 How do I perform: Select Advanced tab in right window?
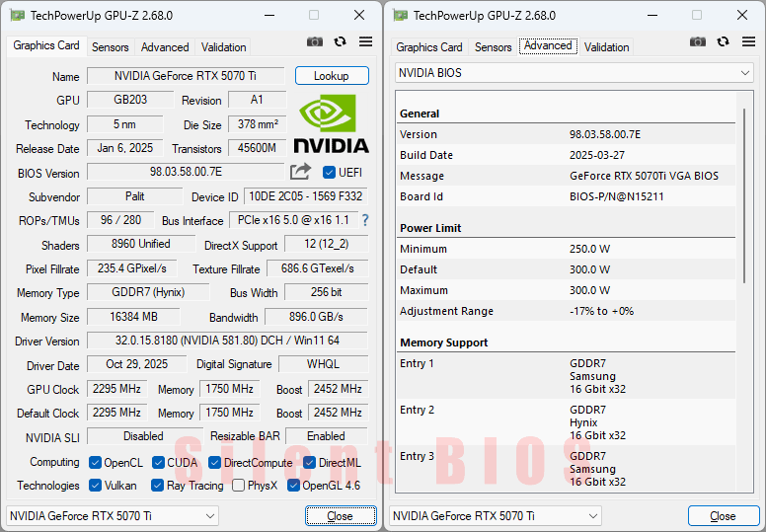548,46
